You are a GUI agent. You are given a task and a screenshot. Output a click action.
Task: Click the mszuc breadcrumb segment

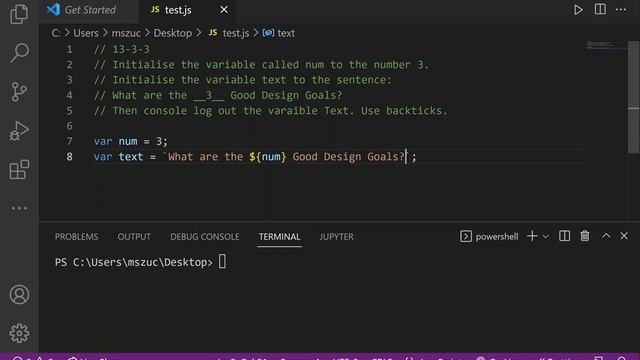pos(126,33)
